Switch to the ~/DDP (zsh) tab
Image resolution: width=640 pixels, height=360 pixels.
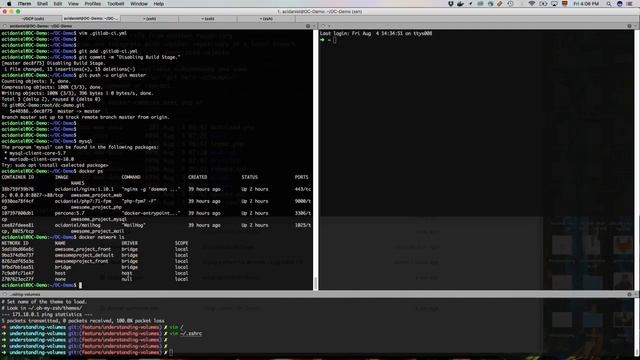click(x=33, y=19)
